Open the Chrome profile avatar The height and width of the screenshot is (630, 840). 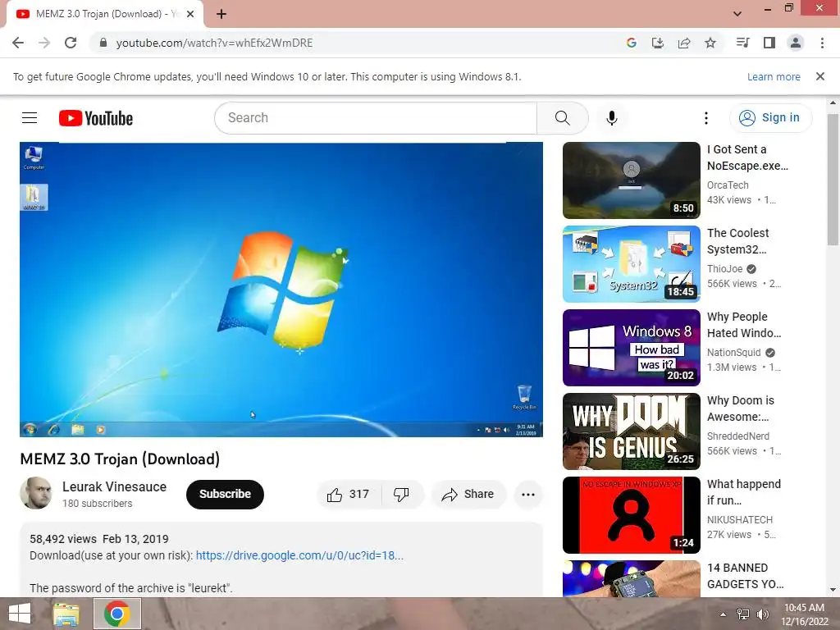tap(796, 43)
